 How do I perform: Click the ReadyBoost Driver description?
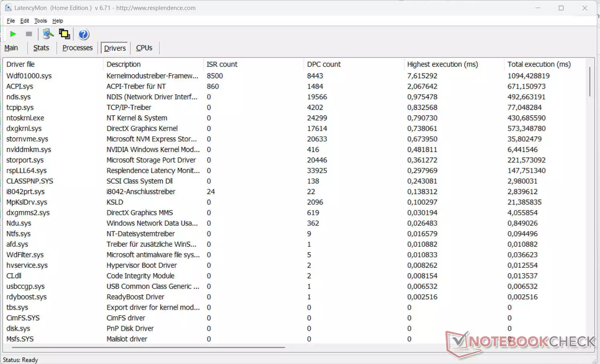[x=135, y=297]
